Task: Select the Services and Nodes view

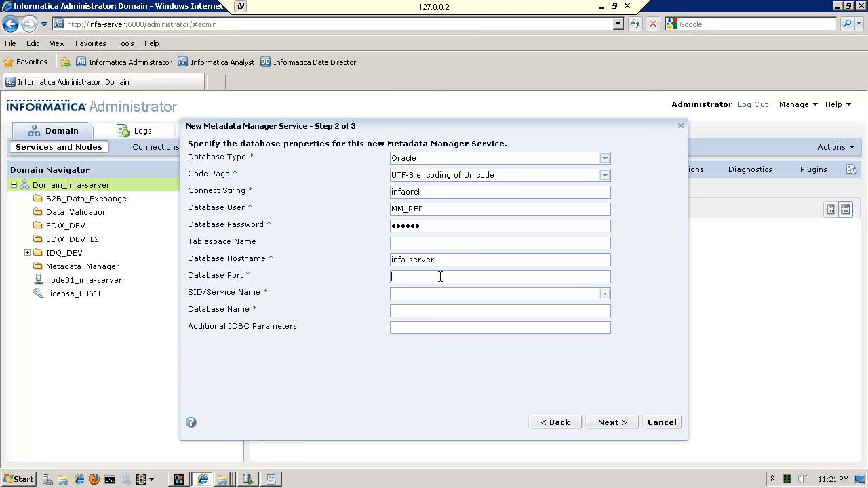Action: point(59,147)
